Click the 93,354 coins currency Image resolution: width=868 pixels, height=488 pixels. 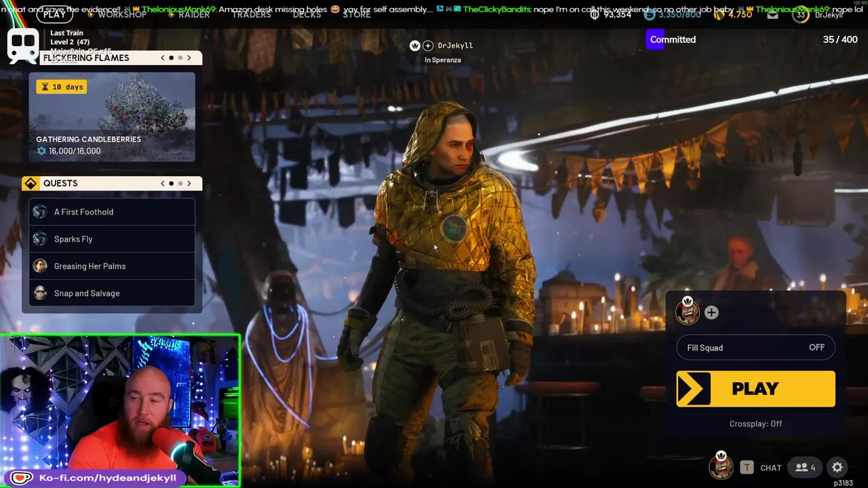[610, 14]
